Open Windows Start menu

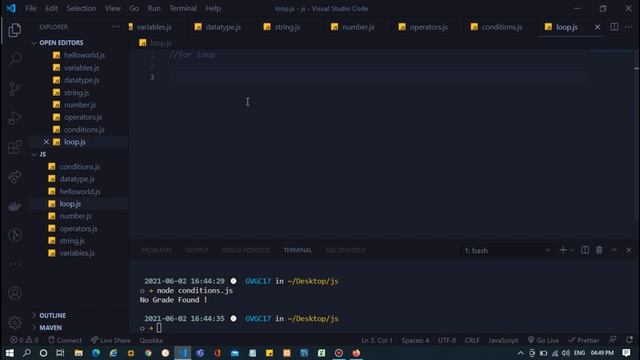pyautogui.click(x=9, y=353)
